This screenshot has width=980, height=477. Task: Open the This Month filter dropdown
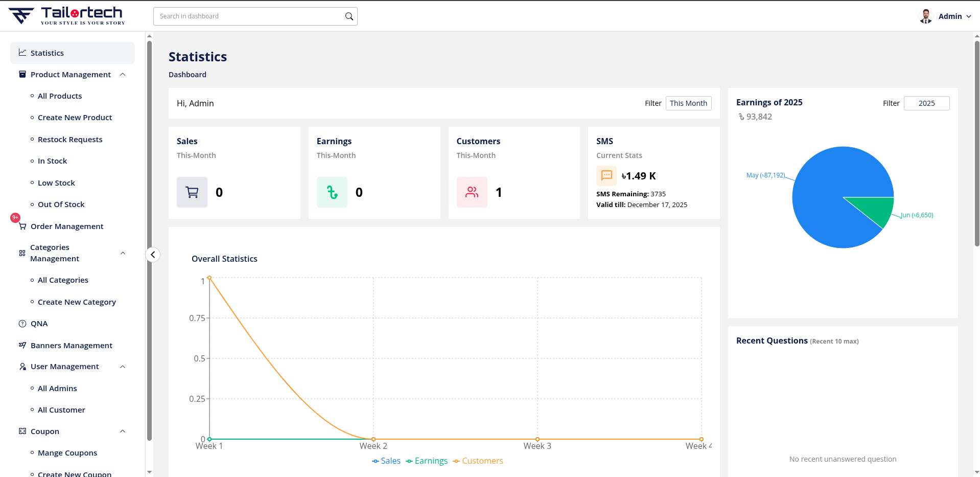point(688,103)
